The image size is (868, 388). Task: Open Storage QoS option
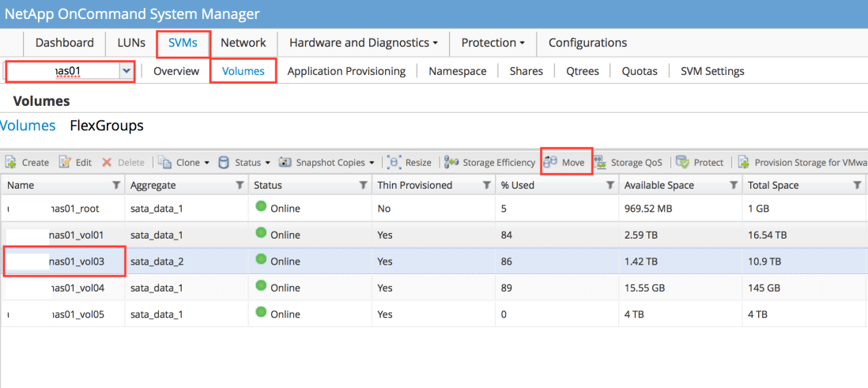(628, 163)
